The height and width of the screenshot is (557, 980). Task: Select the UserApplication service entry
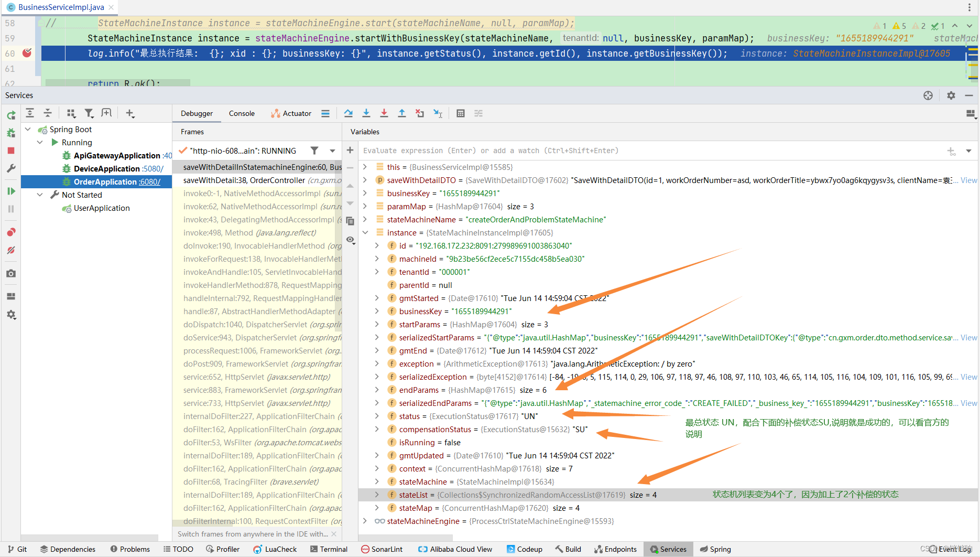click(102, 208)
